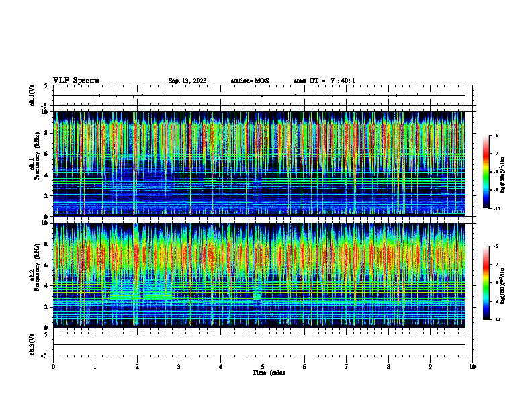Click the ch.2 colorbar "-10" tick value

[496, 319]
